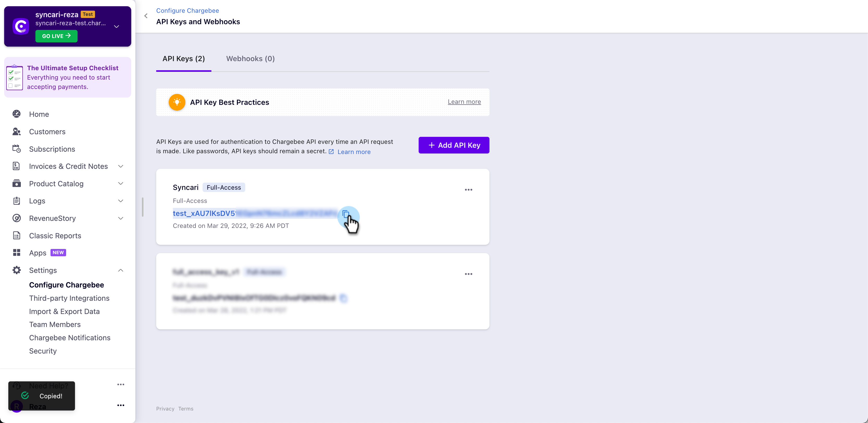Click the Invoices document icon
The image size is (868, 423).
(16, 166)
